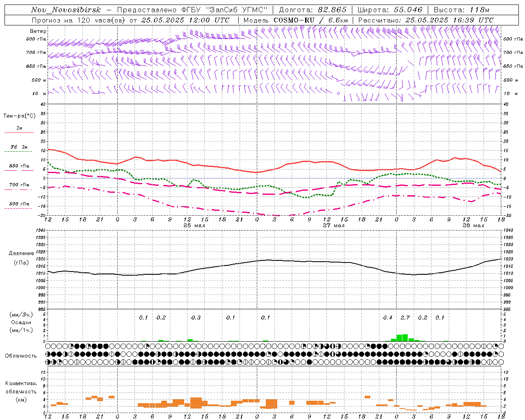This screenshot has width=525, height=420.
Task: Click the Облачность label
Action: point(21,356)
